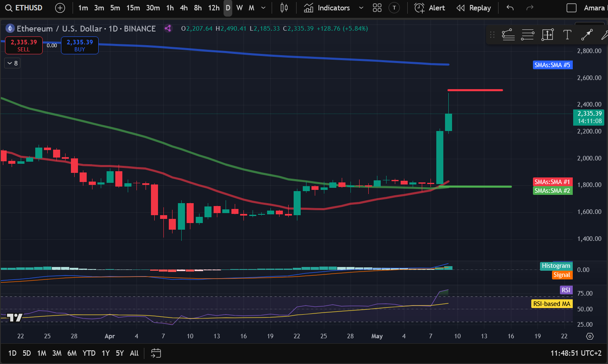Open the Indicators favorites dropdown arrow
Image resolution: width=608 pixels, height=364 pixels.
[x=361, y=8]
